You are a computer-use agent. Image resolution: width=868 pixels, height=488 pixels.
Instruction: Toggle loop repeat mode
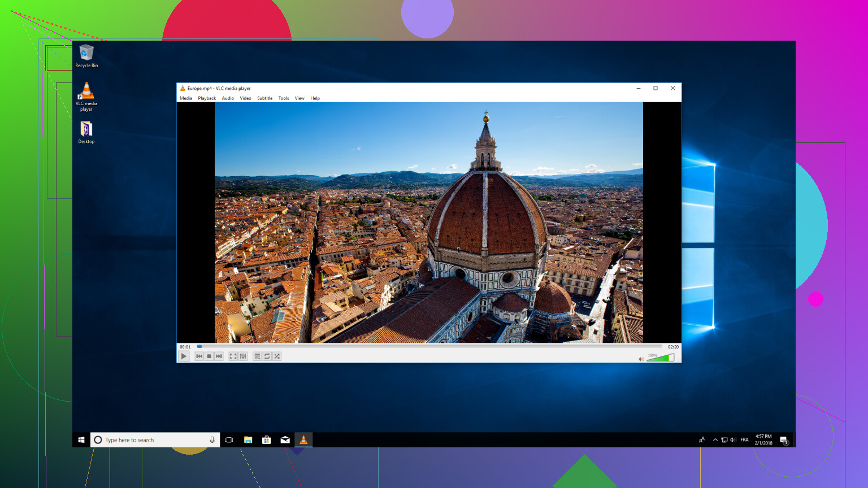click(267, 356)
